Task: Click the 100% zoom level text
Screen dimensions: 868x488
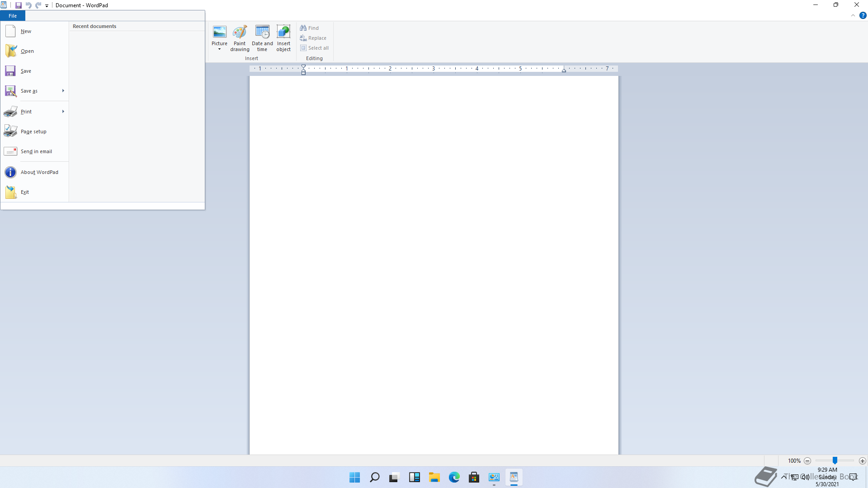Action: coord(794,461)
